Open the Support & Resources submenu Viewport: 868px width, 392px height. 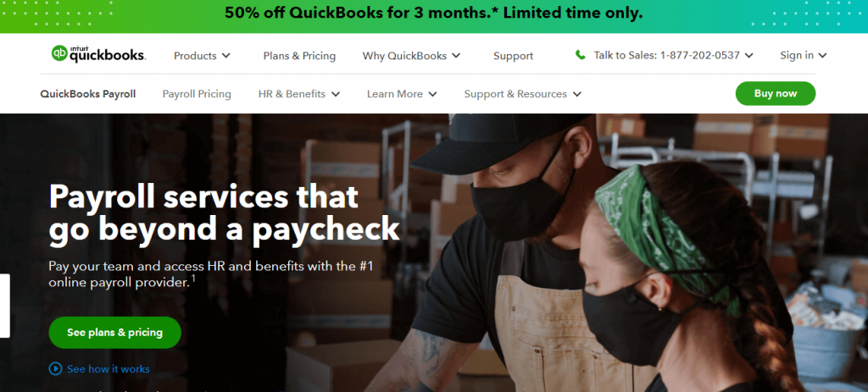tap(522, 94)
